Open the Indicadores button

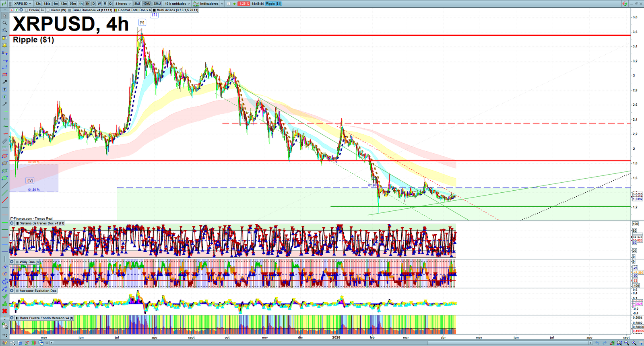coord(206,4)
